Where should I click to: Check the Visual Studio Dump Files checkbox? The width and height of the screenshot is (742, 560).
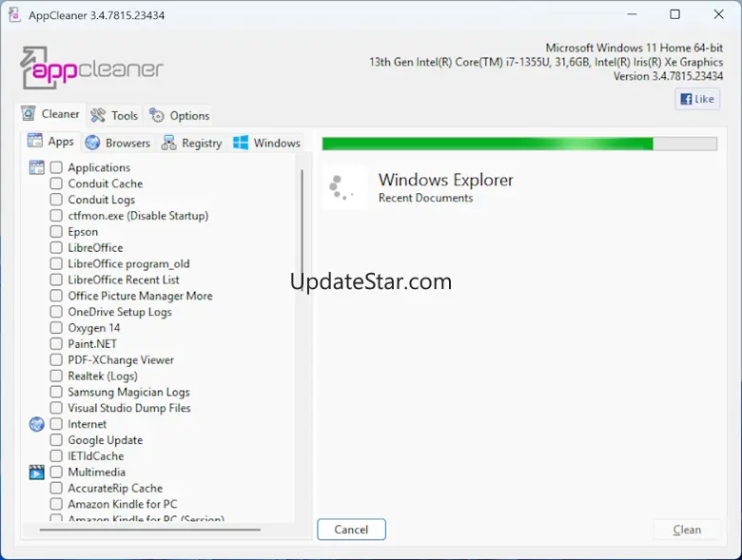tap(56, 408)
